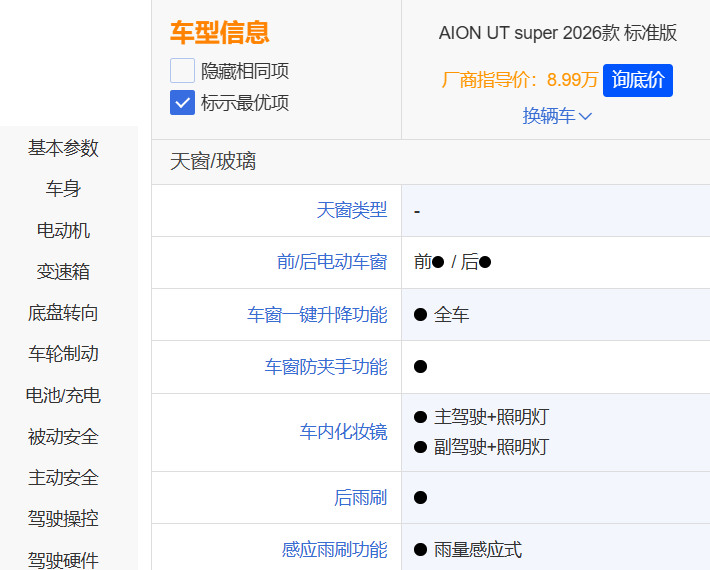Jump to 被动安全 section

63,437
